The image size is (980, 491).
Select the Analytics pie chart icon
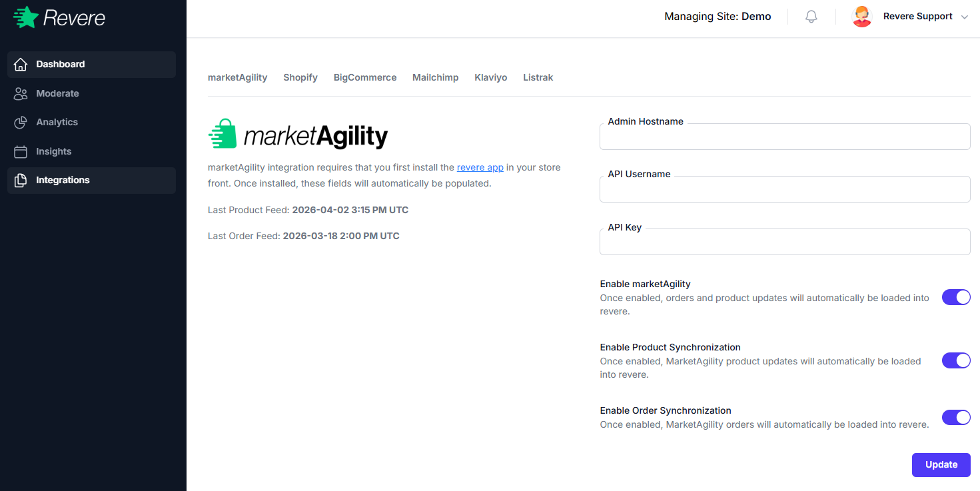point(21,122)
